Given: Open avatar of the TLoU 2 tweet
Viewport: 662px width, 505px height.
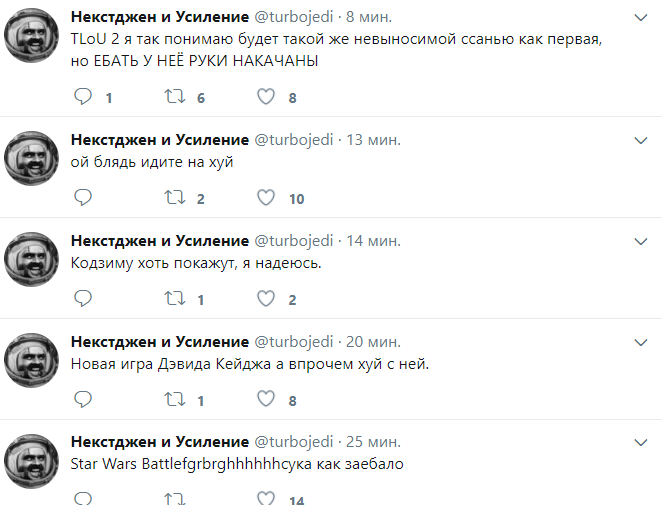Looking at the screenshot, I should click(33, 40).
